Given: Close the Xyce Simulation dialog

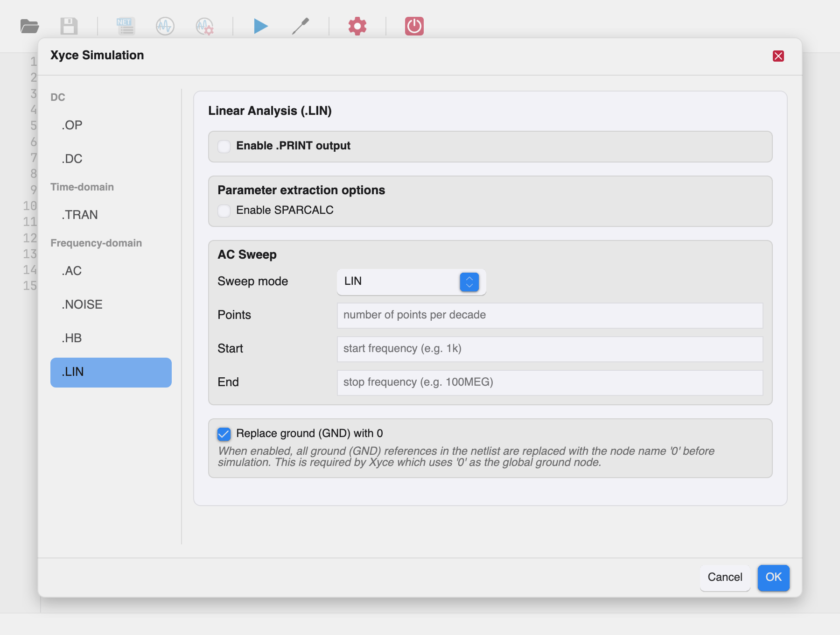Looking at the screenshot, I should (x=778, y=56).
